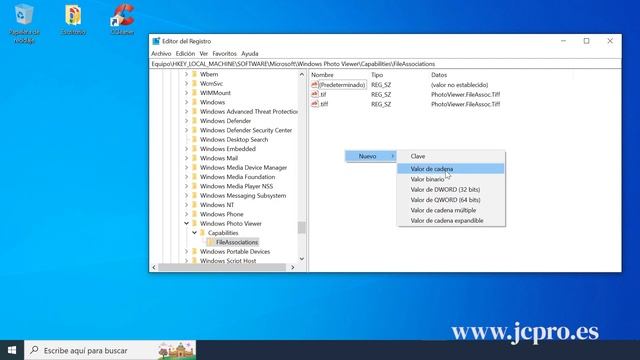Image resolution: width=640 pixels, height=360 pixels.
Task: Select the .tif value icon
Action: 314,94
